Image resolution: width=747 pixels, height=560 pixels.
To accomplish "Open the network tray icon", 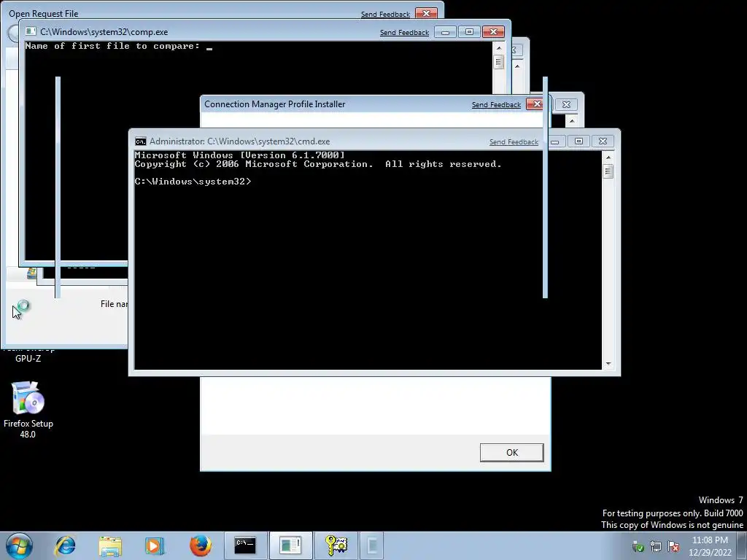I will coord(656,546).
